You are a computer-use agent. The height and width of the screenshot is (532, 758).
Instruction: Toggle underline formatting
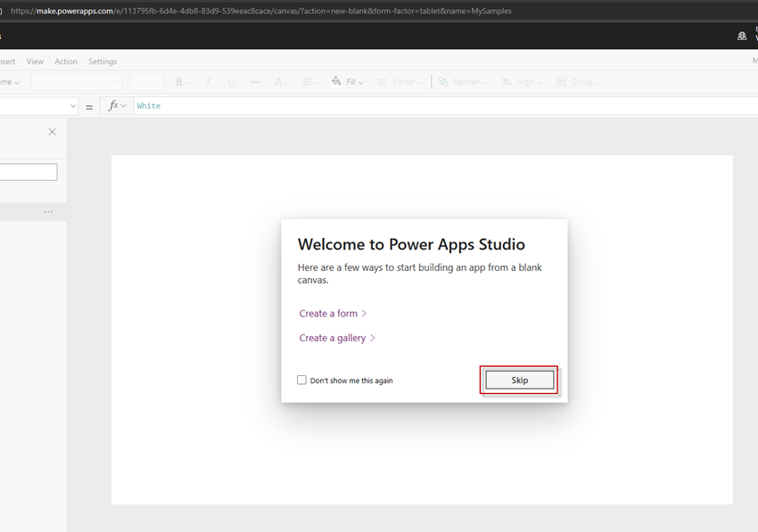231,81
